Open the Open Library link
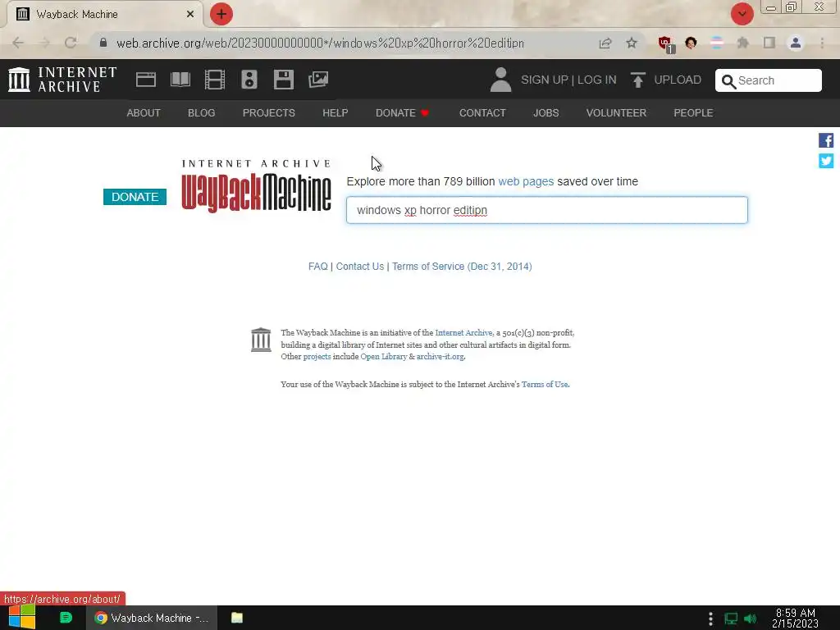The image size is (840, 630). tap(384, 356)
